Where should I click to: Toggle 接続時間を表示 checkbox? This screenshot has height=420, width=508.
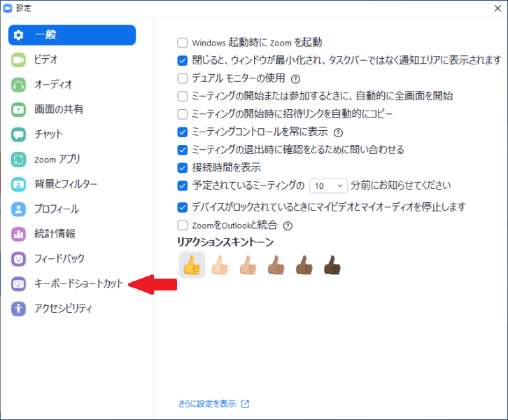click(183, 167)
